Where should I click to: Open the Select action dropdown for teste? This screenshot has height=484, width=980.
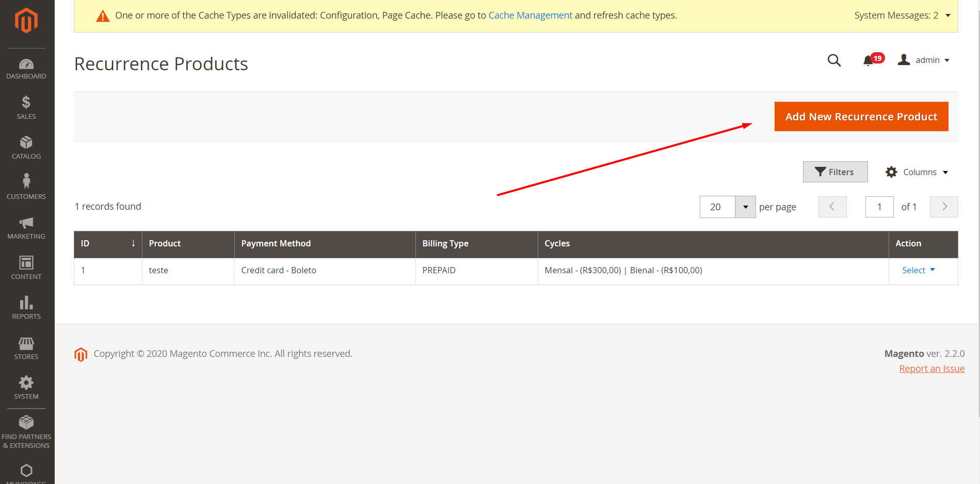point(918,270)
